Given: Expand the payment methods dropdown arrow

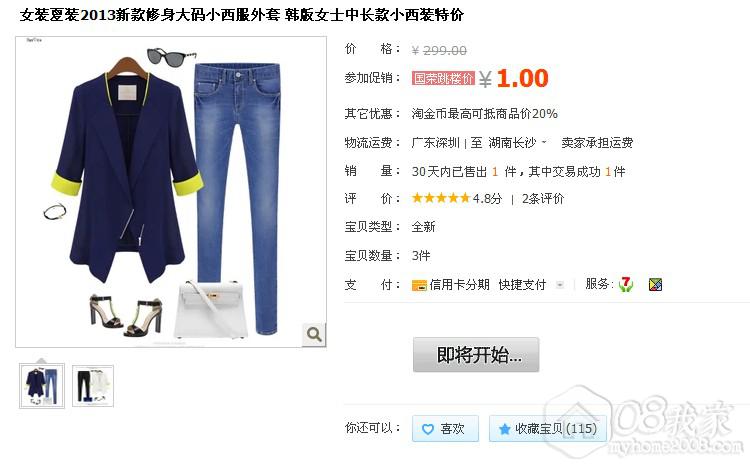Looking at the screenshot, I should 560,285.
